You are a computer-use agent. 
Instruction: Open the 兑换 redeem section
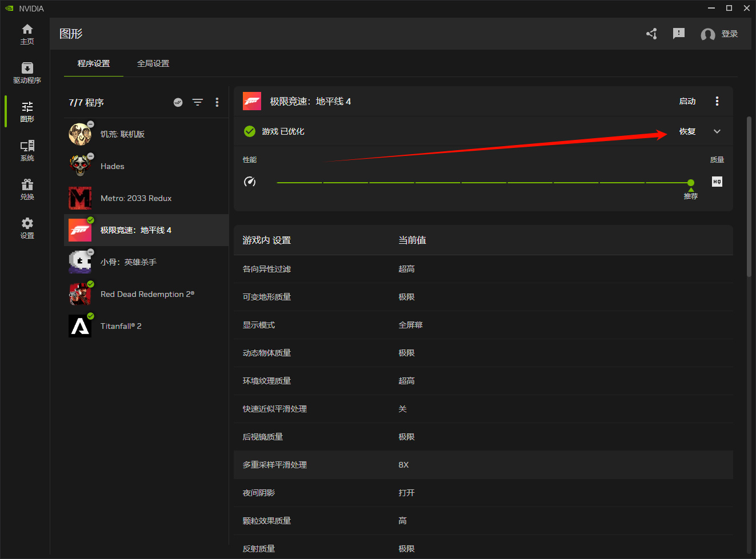coord(27,190)
